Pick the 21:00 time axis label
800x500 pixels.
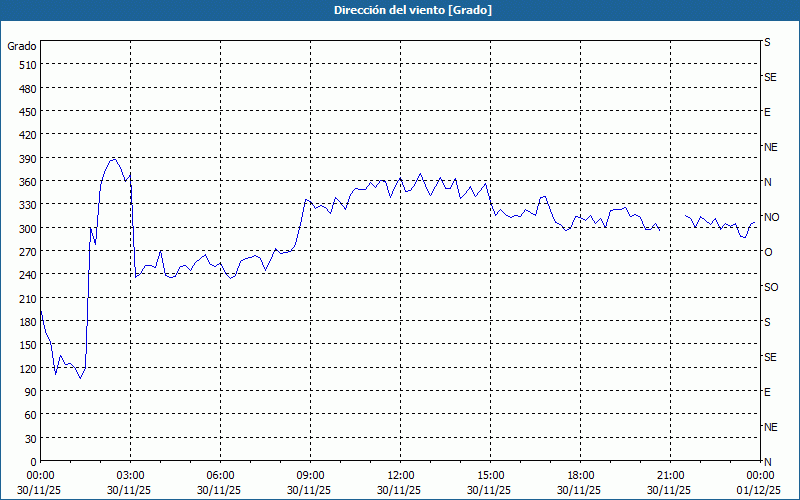click(x=670, y=476)
